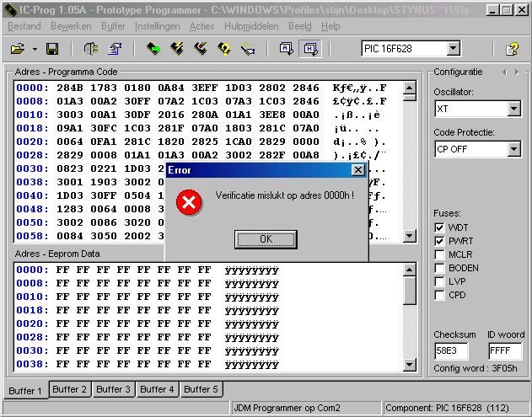Open the PIC 16F628 device dropdown

[454, 49]
